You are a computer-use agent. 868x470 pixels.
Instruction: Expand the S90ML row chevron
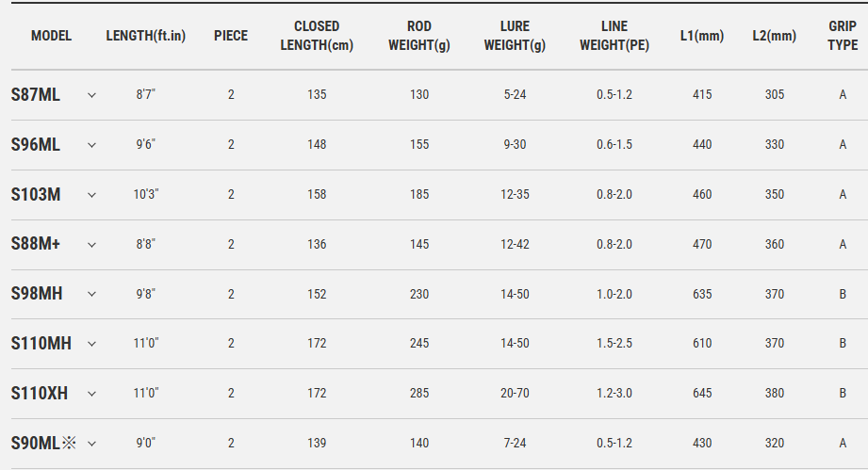(91, 444)
